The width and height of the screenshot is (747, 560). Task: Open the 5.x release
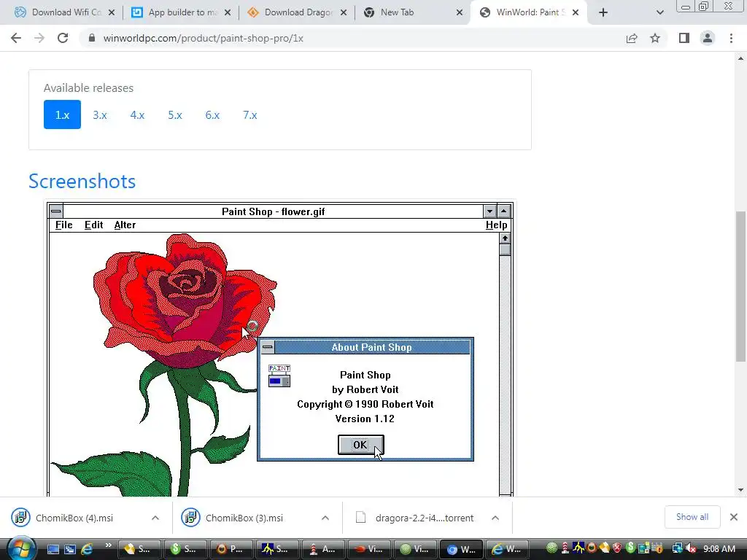click(175, 114)
